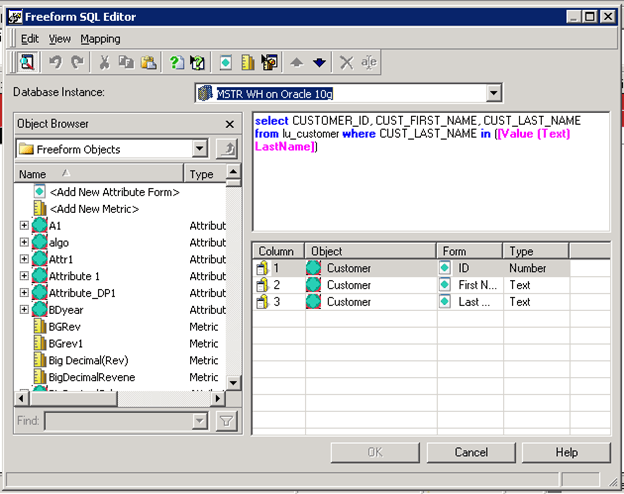
Task: Click the filter funnel icon beside Find
Action: [x=227, y=421]
